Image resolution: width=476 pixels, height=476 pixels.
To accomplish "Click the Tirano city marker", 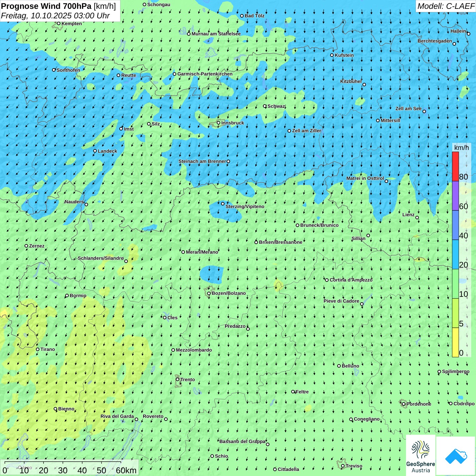I will pos(38,349).
